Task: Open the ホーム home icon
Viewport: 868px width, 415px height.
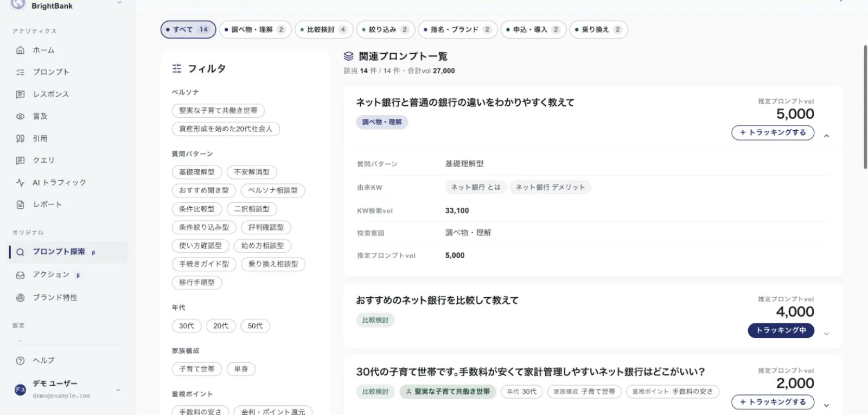Action: [x=20, y=50]
